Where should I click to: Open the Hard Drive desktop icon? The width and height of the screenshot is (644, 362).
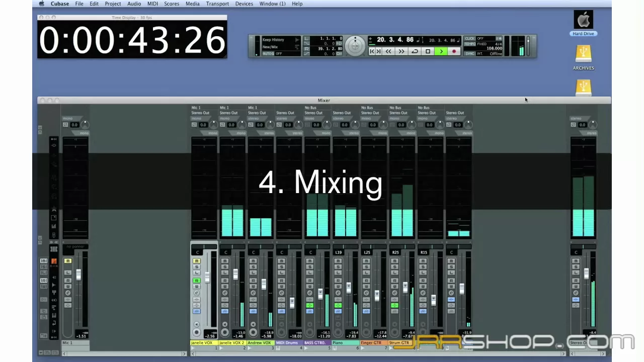pos(583,23)
